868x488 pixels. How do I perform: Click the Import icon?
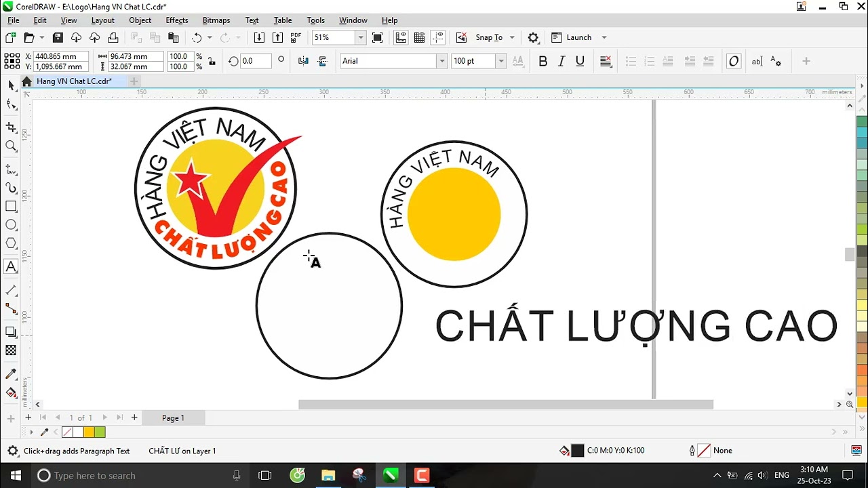tap(259, 37)
